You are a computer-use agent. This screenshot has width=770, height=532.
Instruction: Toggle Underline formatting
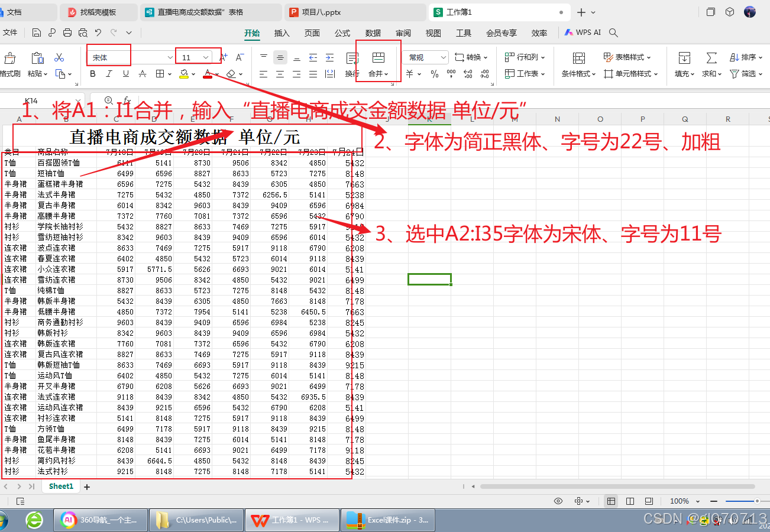125,74
